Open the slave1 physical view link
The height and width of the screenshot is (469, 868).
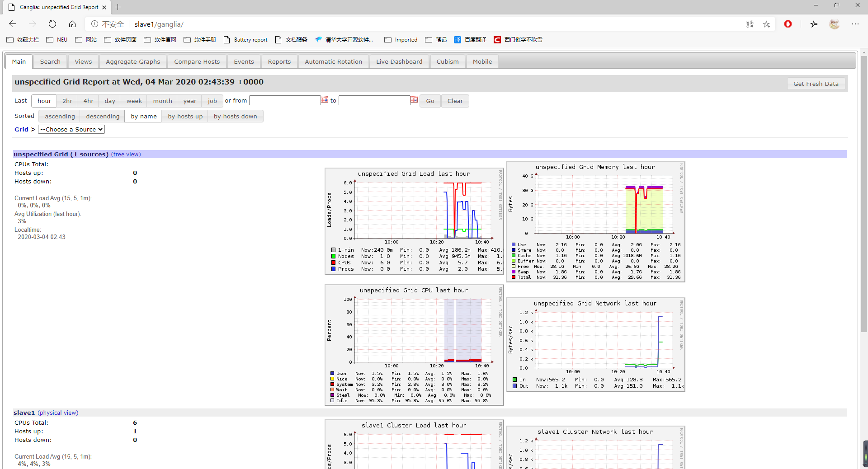click(58, 413)
